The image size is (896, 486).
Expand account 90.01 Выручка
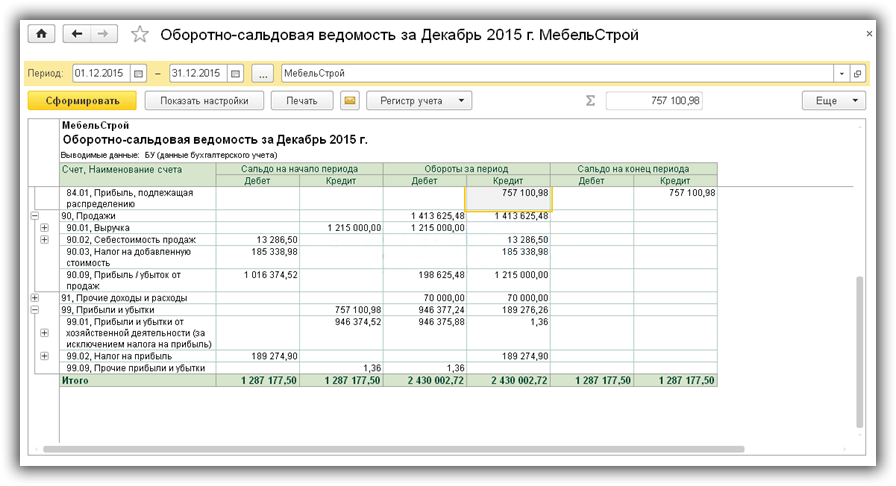pyautogui.click(x=45, y=228)
